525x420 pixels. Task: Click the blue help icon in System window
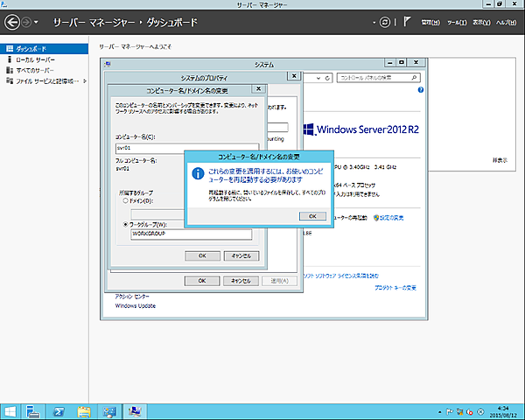tap(421, 90)
